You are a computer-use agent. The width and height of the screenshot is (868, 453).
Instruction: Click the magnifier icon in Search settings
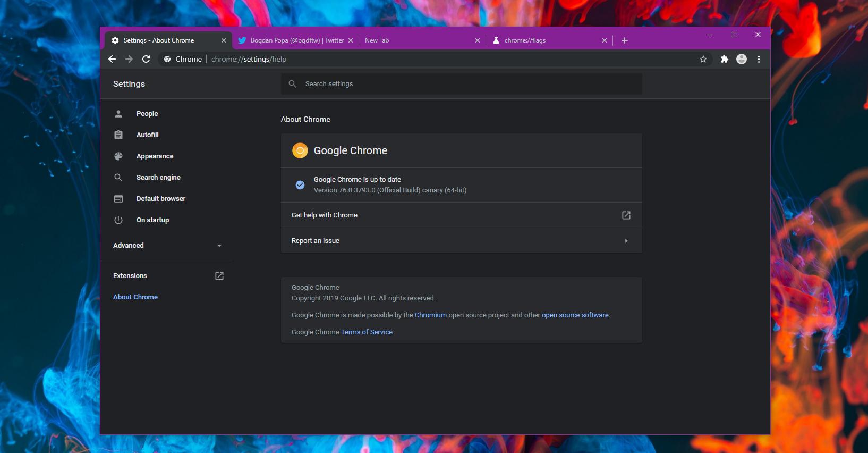(292, 84)
